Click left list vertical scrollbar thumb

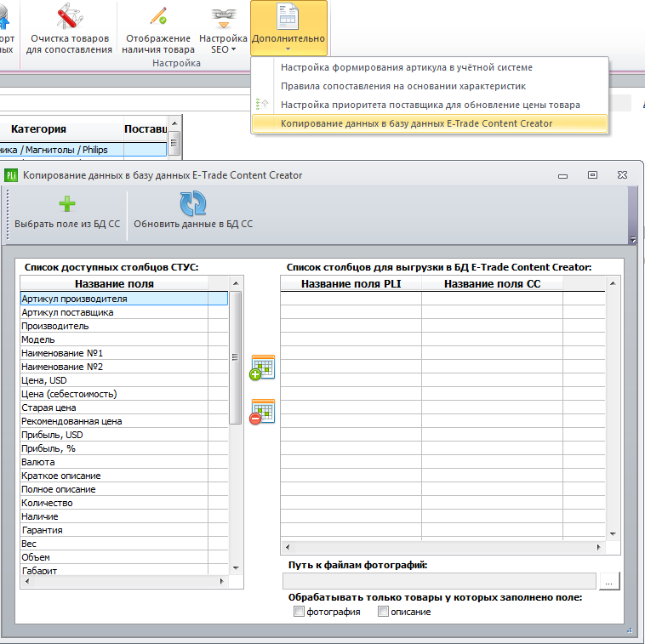(x=236, y=357)
